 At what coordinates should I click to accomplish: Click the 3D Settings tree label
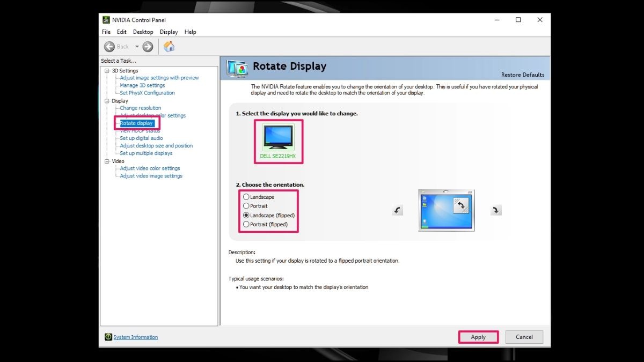point(125,71)
